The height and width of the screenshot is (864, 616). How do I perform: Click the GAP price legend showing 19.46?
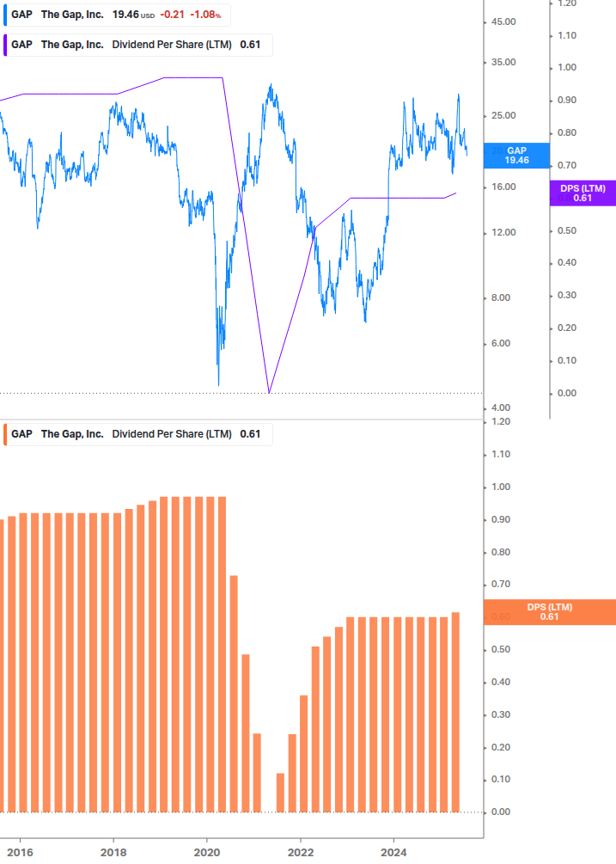click(117, 15)
